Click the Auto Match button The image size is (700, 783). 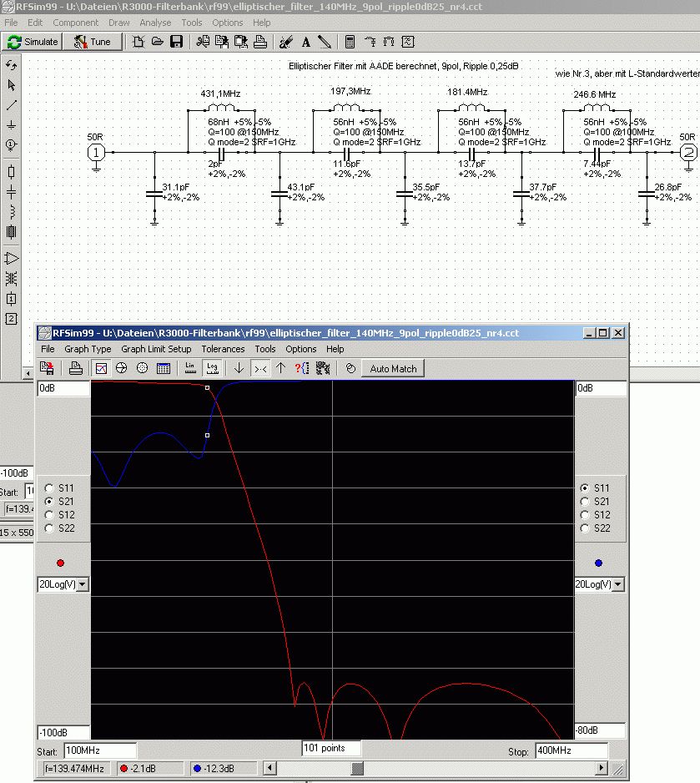tap(393, 368)
